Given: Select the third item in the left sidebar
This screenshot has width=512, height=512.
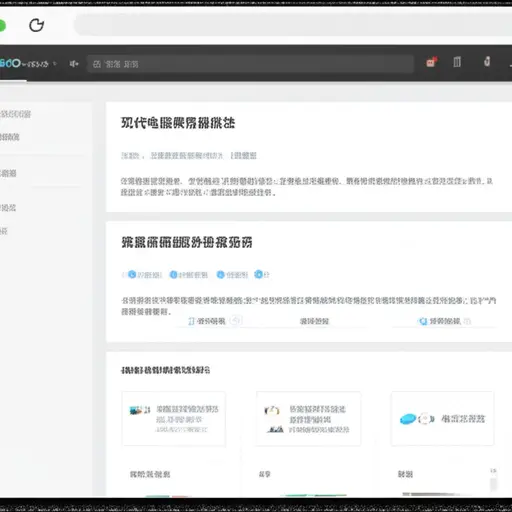Looking at the screenshot, I should click(x=8, y=173).
